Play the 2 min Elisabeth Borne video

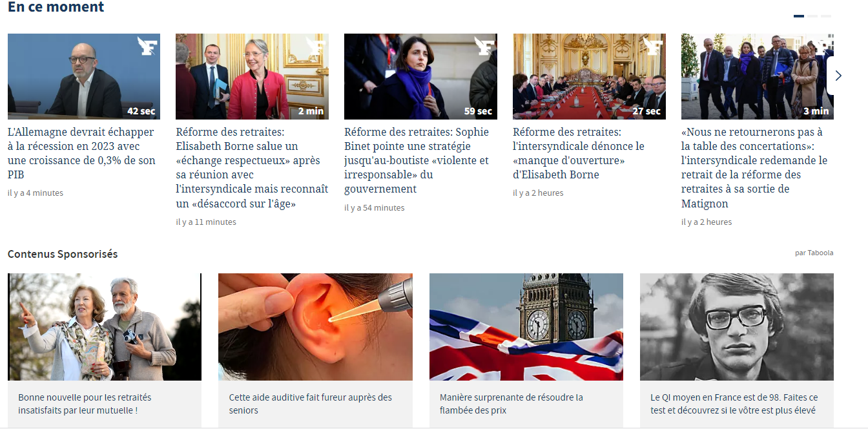coord(253,76)
